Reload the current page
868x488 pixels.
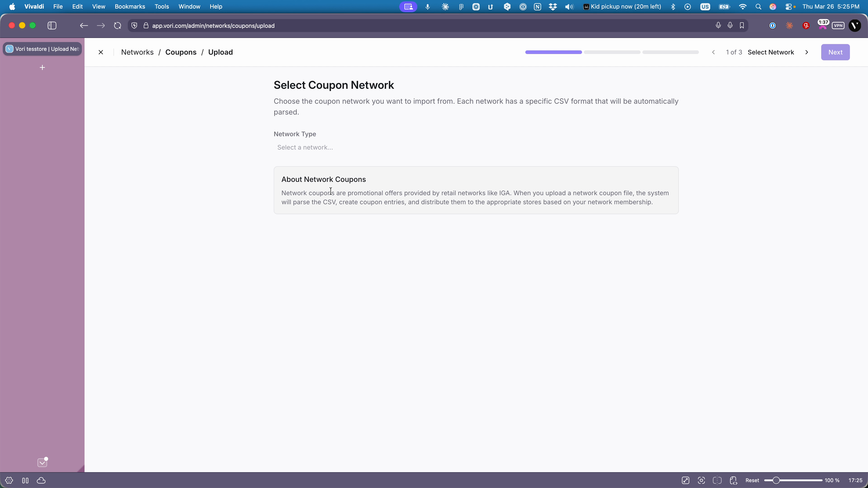click(x=117, y=26)
